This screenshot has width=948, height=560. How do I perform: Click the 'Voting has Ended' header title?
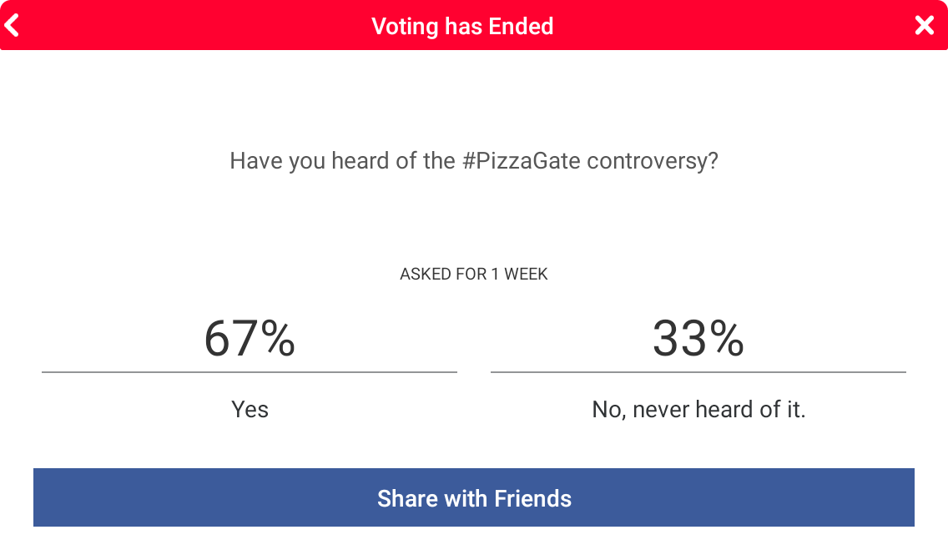(x=462, y=26)
